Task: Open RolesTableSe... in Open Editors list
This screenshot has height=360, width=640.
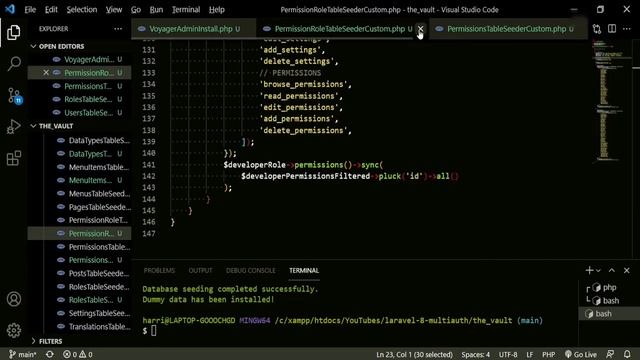Action: pos(80,99)
